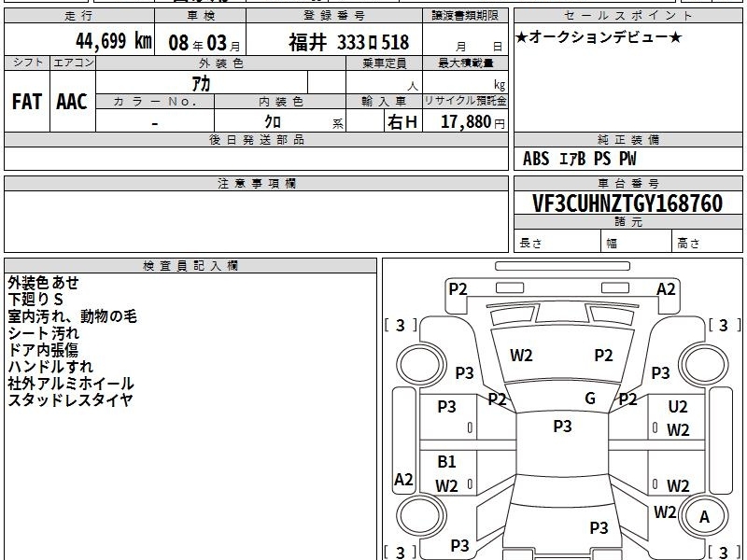Select the steering side value 右H
The image size is (747, 560).
[x=402, y=122]
